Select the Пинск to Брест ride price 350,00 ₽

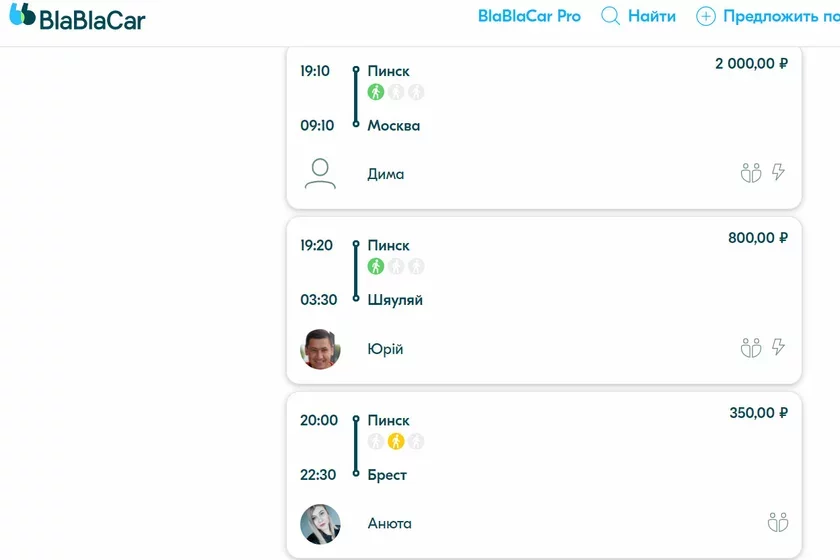pos(758,413)
